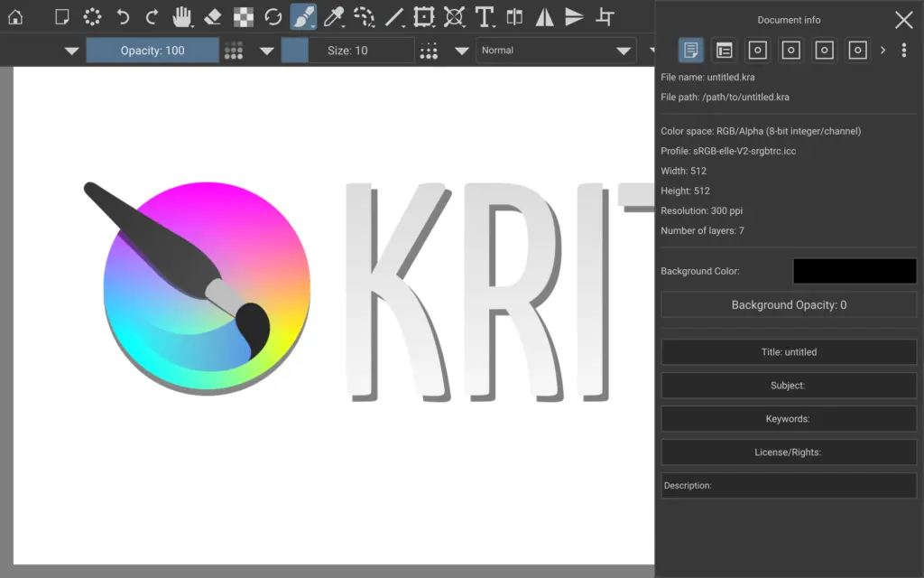Click the black Background Color swatch

854,271
